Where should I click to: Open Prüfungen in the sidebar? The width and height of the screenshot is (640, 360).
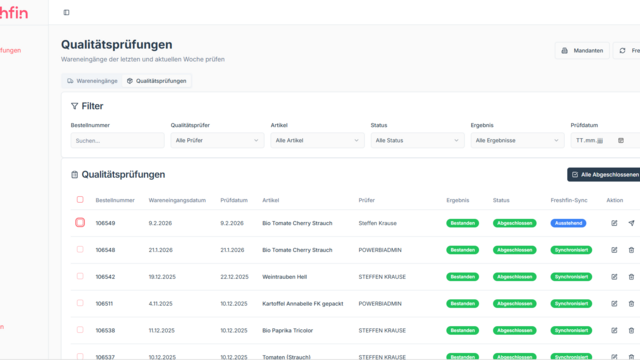pyautogui.click(x=10, y=50)
